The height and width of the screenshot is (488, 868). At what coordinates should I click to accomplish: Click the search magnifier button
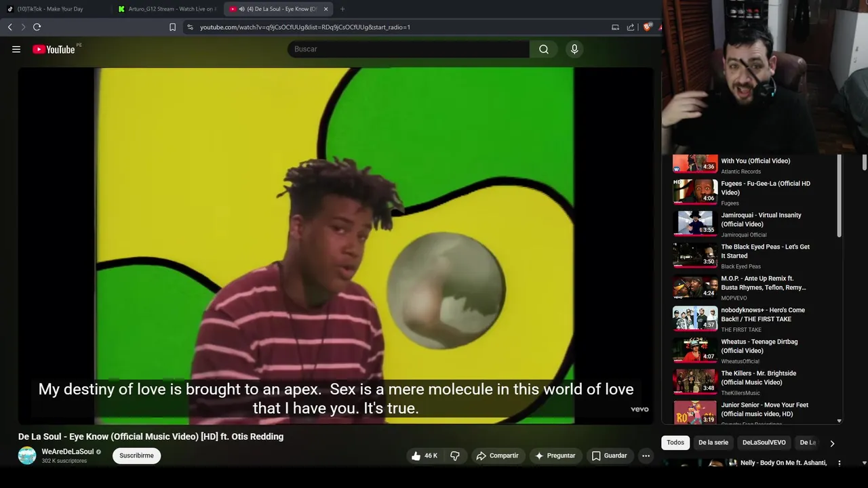click(x=544, y=49)
